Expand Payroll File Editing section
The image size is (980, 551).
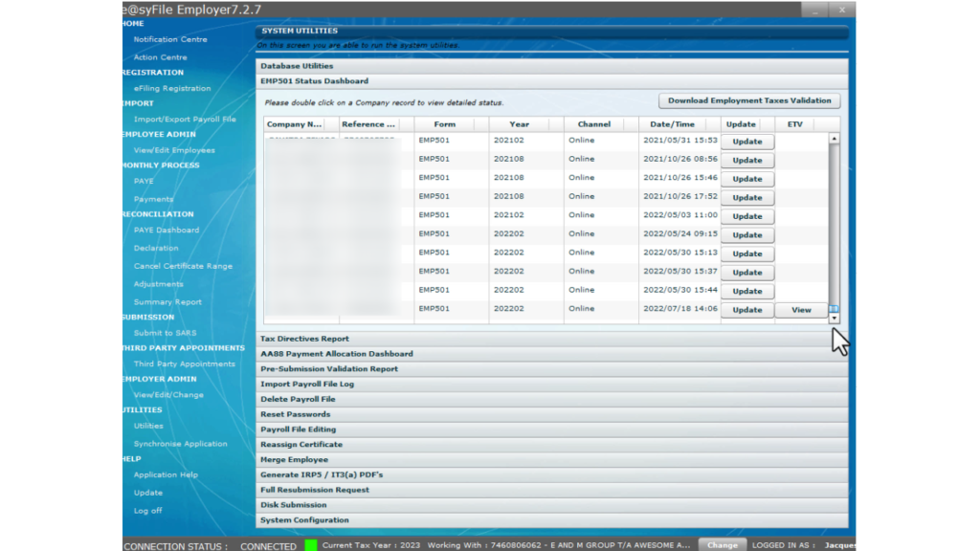[x=552, y=430]
